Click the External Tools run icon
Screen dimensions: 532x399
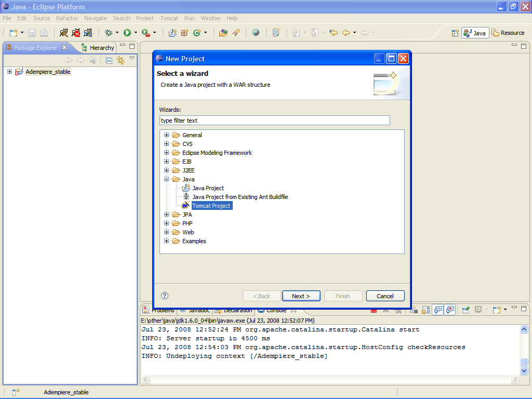(145, 33)
